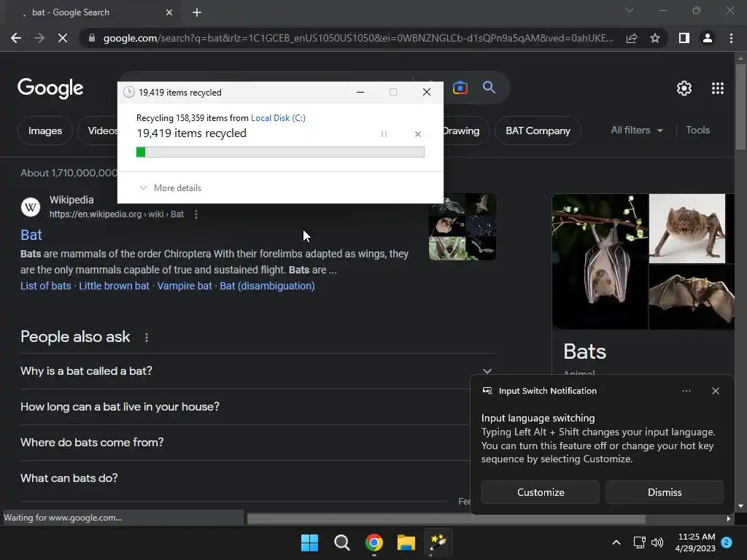
Task: Open the network icon in tray
Action: 639,542
